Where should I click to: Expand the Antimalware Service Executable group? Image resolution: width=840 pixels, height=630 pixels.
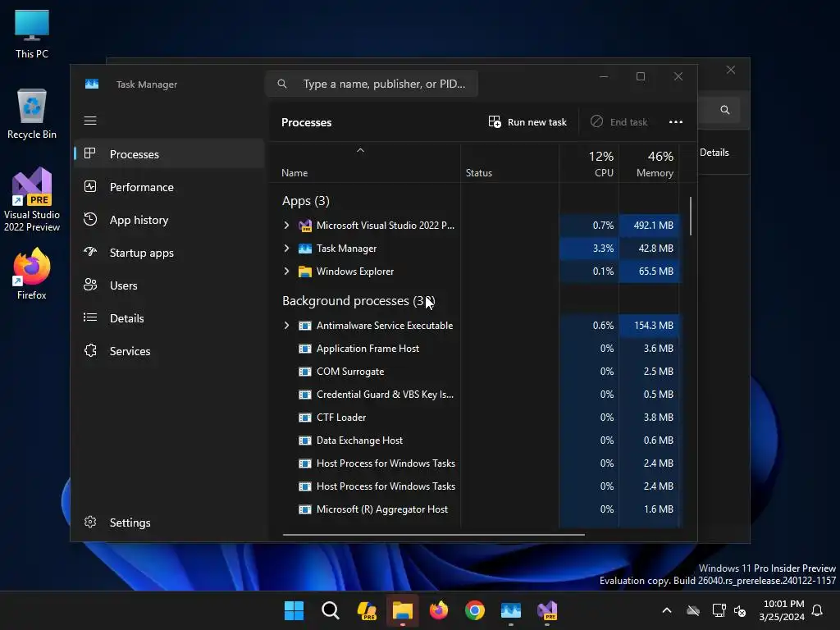[x=286, y=325]
